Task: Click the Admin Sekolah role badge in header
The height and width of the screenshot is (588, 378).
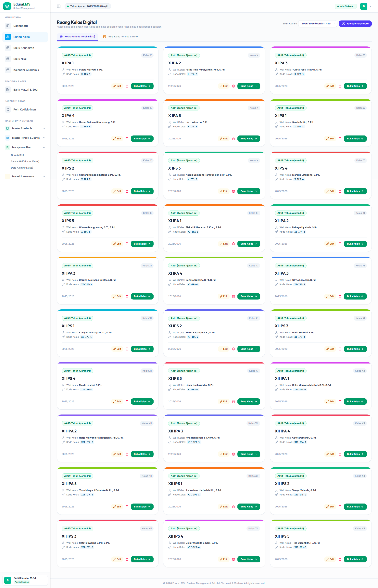Action: click(345, 6)
